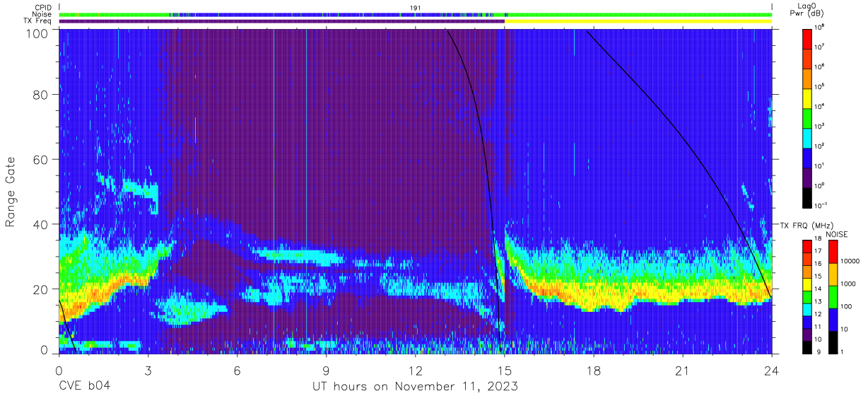The height and width of the screenshot is (401, 868).
Task: Click the yellow section of the TX Freq strip
Action: click(x=638, y=21)
